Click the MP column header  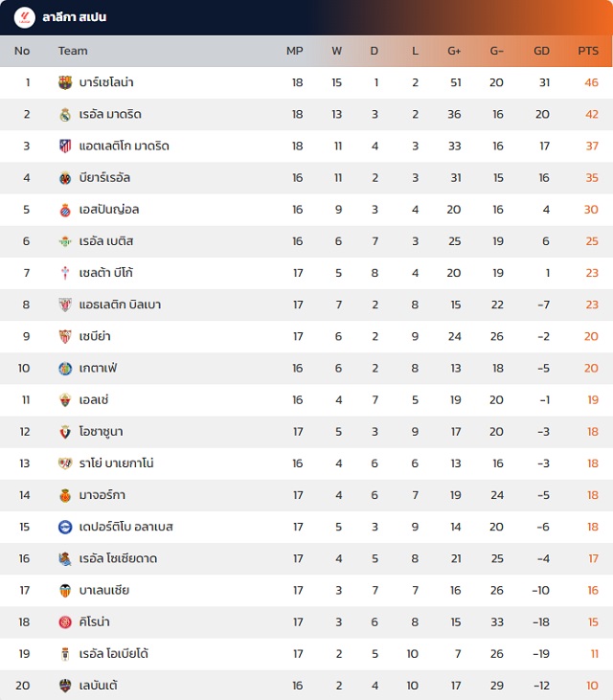[295, 51]
